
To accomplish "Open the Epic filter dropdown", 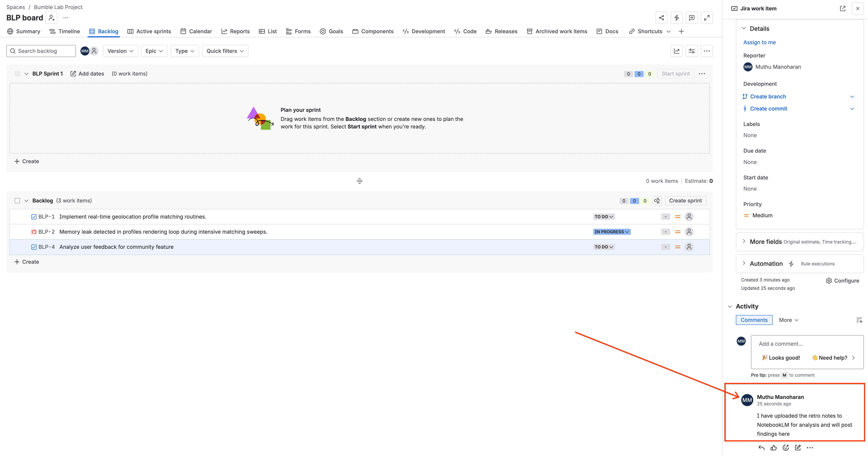I will click(154, 51).
